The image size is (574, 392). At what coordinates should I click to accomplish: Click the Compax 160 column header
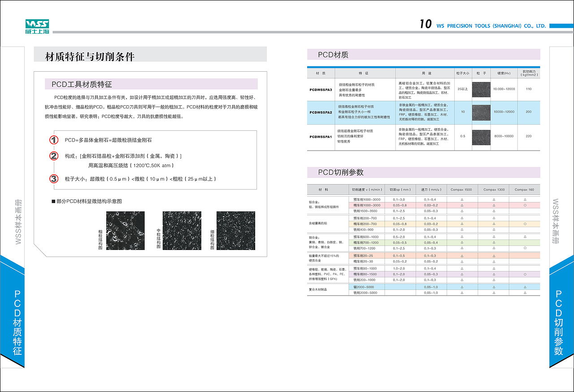pyautogui.click(x=525, y=190)
